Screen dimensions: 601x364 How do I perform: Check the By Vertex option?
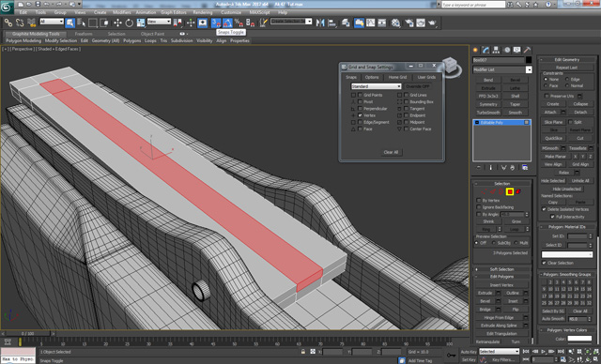[479, 200]
